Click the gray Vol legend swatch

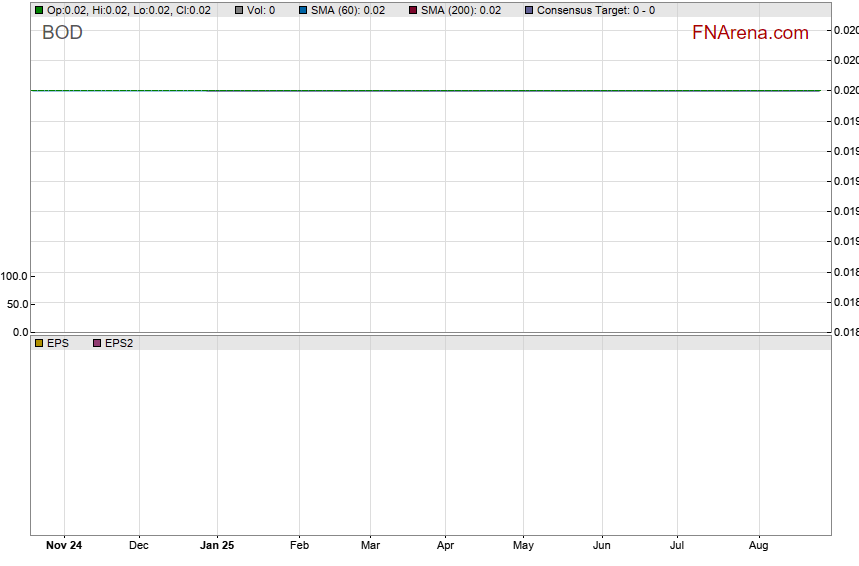click(x=239, y=10)
